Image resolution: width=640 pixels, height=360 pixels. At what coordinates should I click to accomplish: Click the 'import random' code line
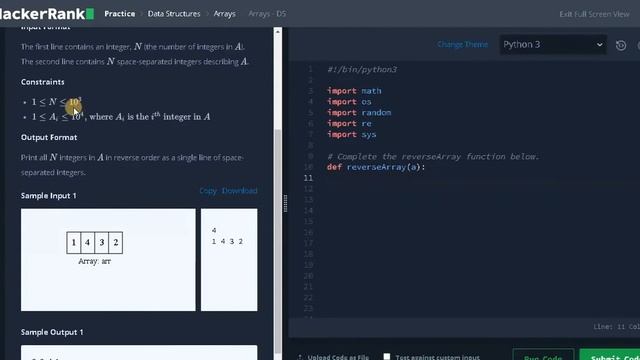point(359,113)
